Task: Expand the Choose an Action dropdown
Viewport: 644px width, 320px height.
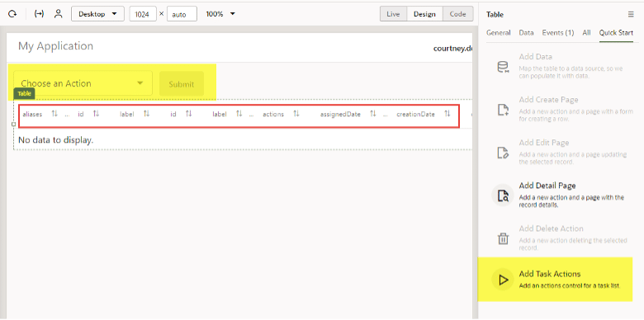Action: click(83, 83)
